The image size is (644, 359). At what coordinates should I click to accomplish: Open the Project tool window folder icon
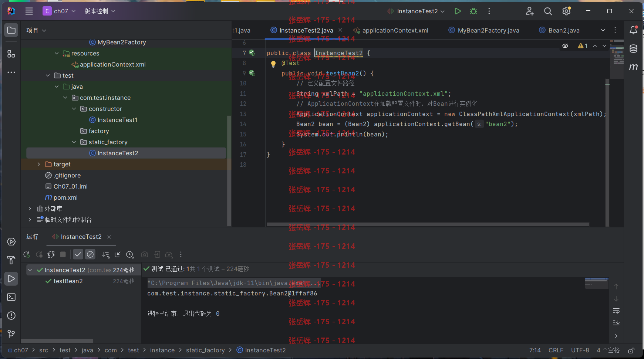pos(11,30)
